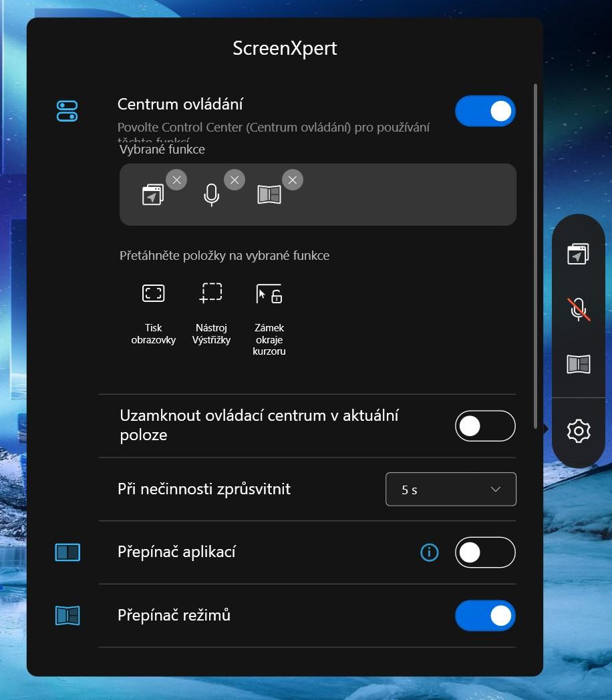The image size is (612, 700).
Task: Click the Centrum ovládání section icon
Action: coord(67,111)
